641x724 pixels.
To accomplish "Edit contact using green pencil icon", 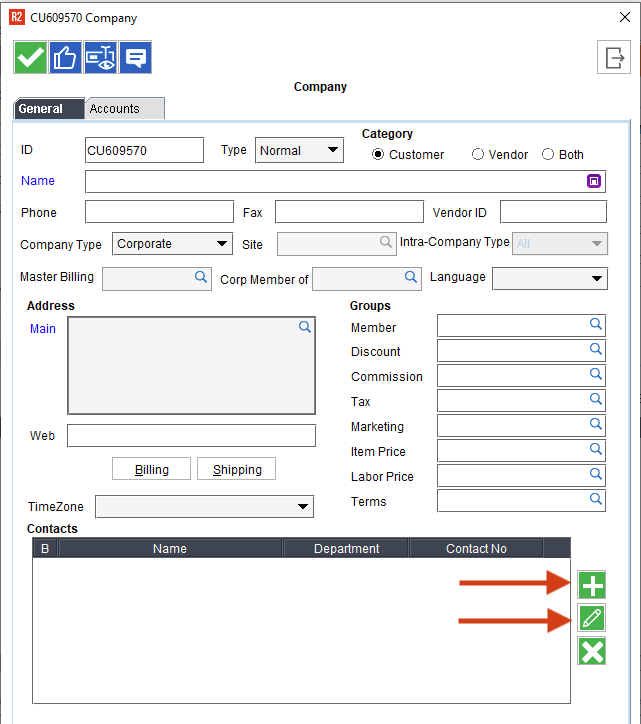I will [592, 619].
